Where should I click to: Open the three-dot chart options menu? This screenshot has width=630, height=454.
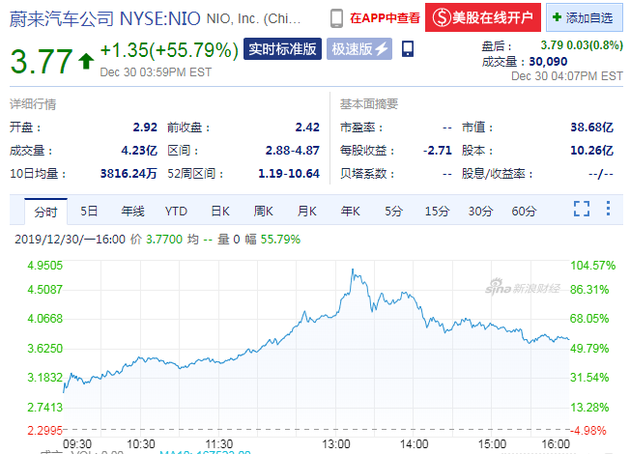[x=608, y=208]
